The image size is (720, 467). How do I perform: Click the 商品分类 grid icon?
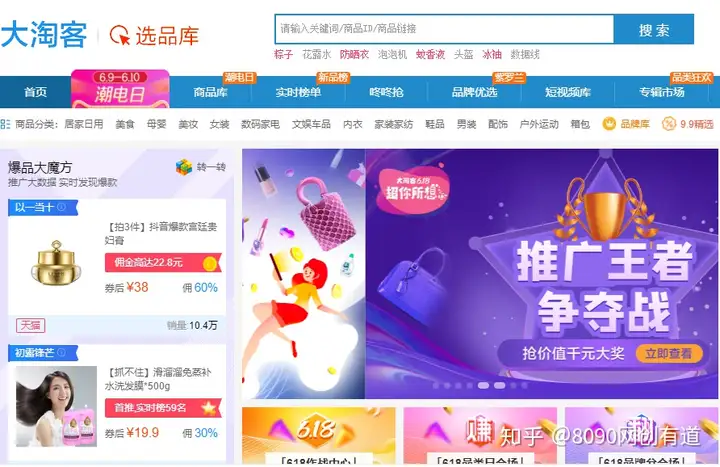coord(5,124)
